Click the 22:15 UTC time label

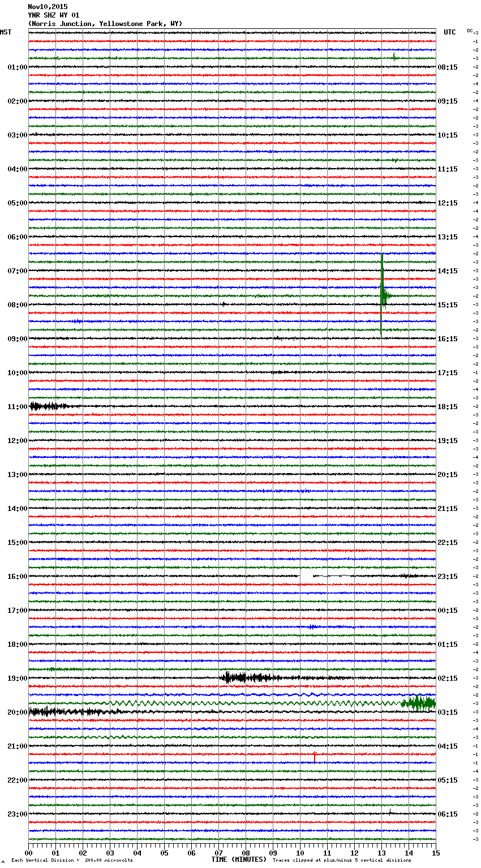pos(448,543)
